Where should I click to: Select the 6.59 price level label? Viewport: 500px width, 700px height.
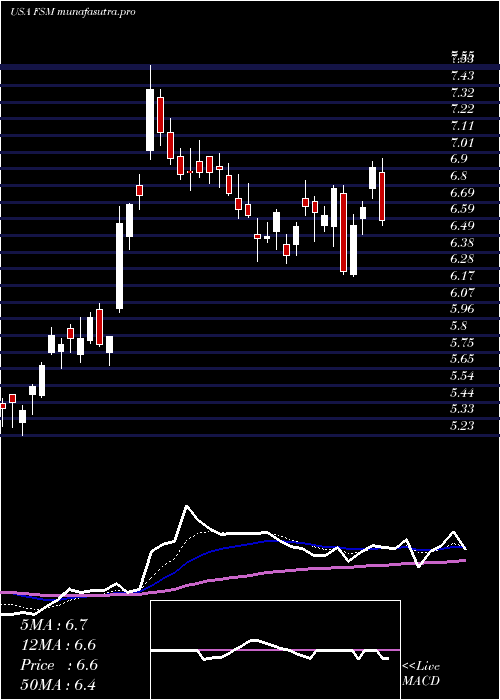(462, 209)
